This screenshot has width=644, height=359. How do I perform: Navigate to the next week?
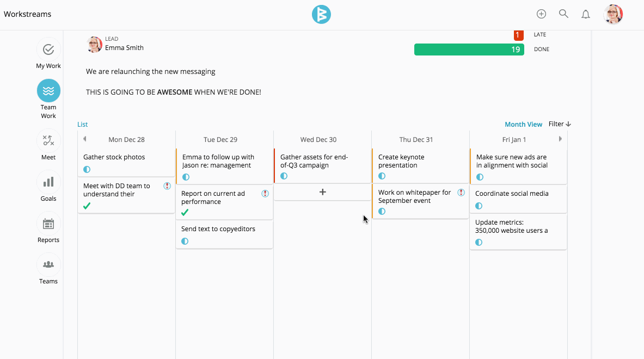(561, 139)
